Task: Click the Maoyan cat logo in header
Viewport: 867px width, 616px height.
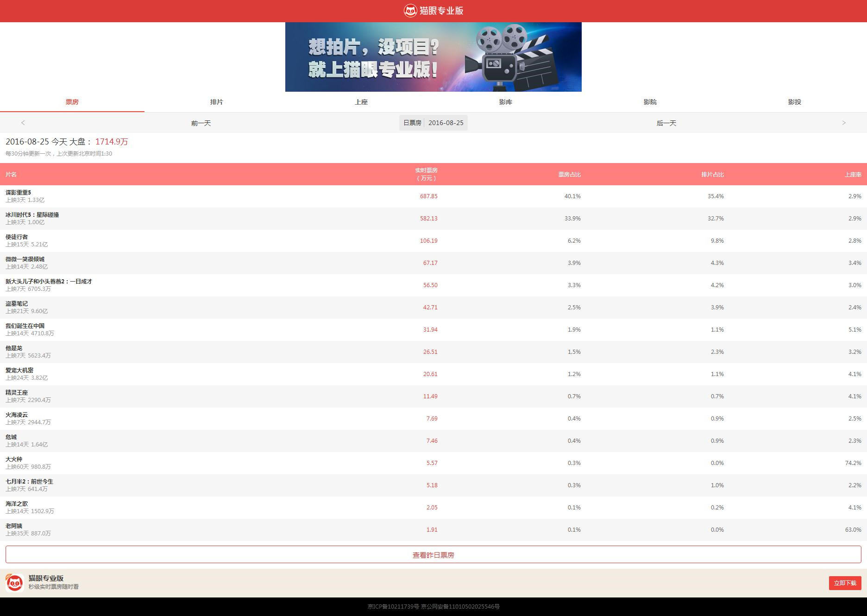Action: click(x=410, y=11)
